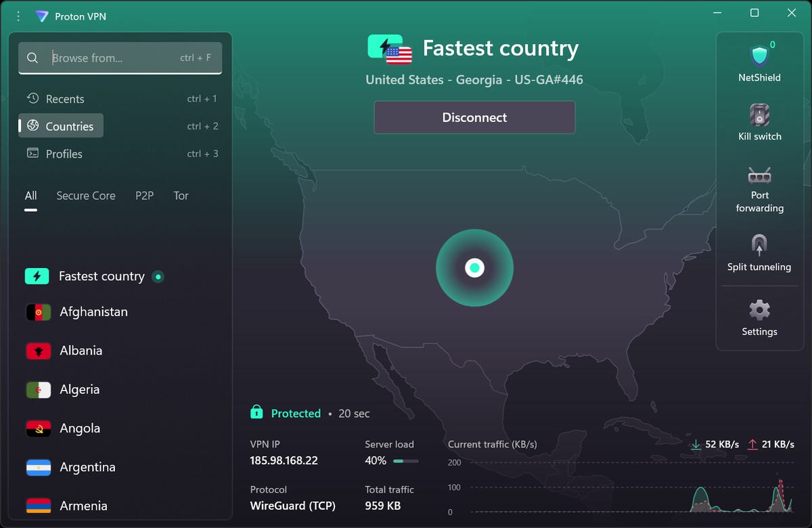This screenshot has height=528, width=812.
Task: Open Split tunneling icon
Action: 759,245
